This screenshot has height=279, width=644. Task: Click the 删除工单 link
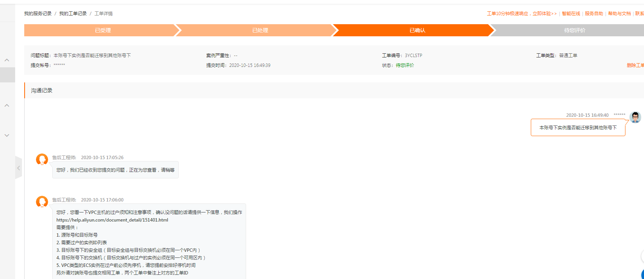(635, 65)
